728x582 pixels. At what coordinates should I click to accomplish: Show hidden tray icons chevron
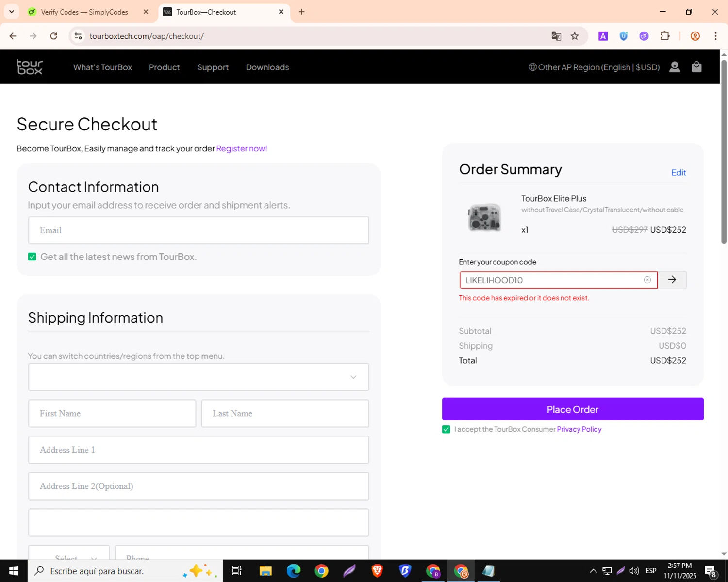pyautogui.click(x=593, y=571)
